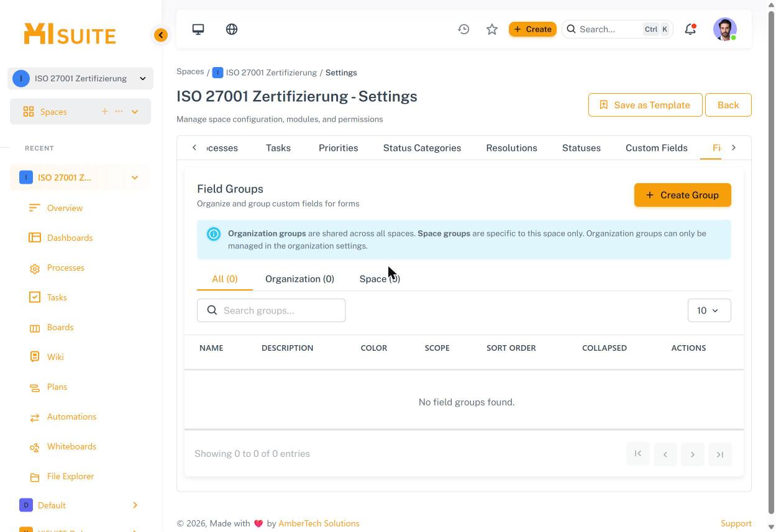Select the Statuses settings tab
The image size is (776, 532).
click(581, 148)
